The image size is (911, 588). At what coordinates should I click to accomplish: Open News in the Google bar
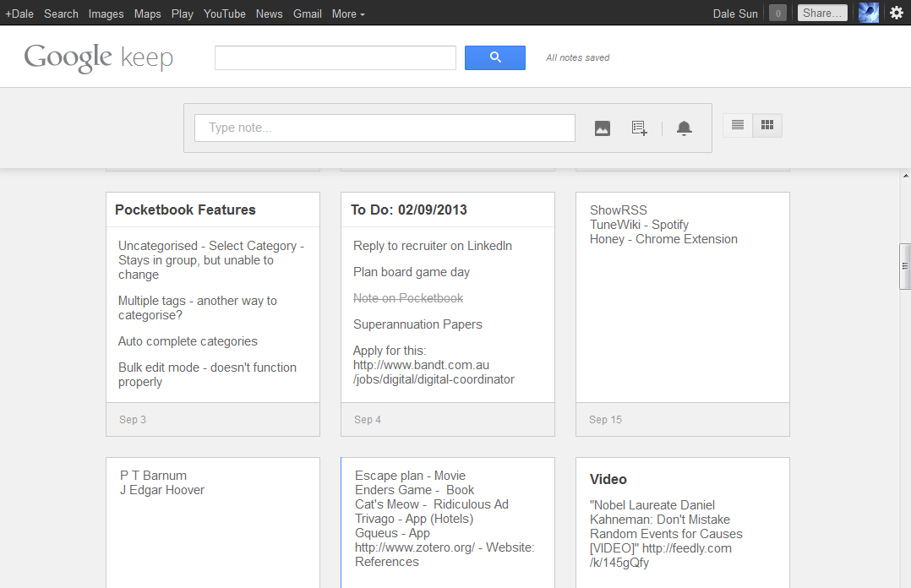click(x=269, y=14)
